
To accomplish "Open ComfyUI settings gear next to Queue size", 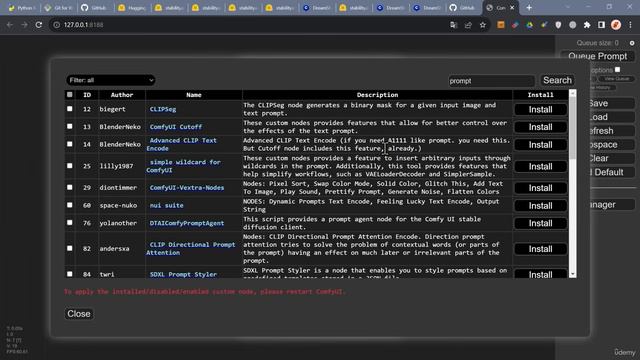I will click(632, 43).
